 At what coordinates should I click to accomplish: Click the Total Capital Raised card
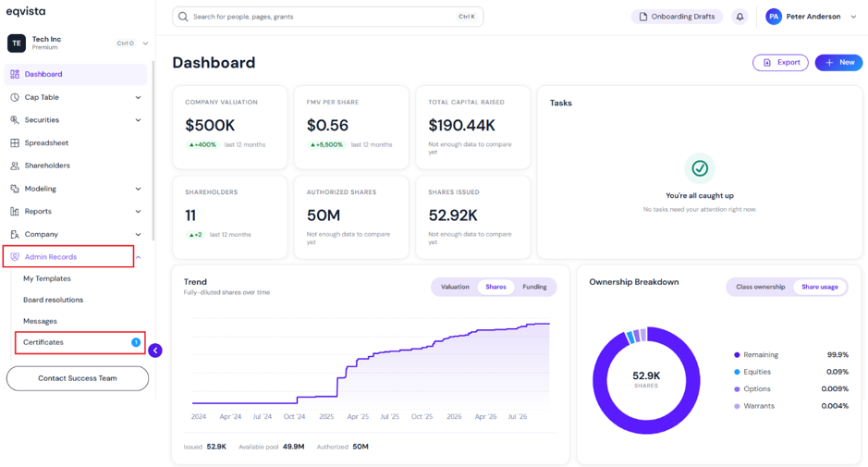pyautogui.click(x=473, y=128)
